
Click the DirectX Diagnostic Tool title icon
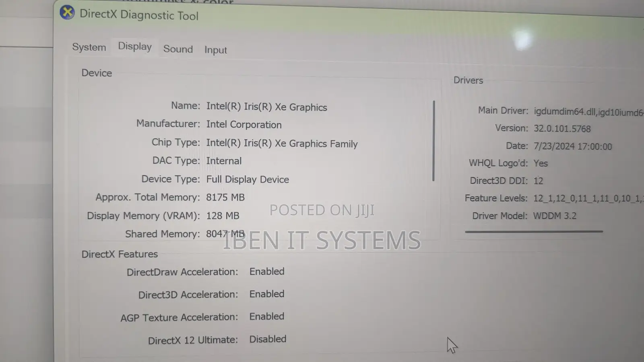(67, 12)
